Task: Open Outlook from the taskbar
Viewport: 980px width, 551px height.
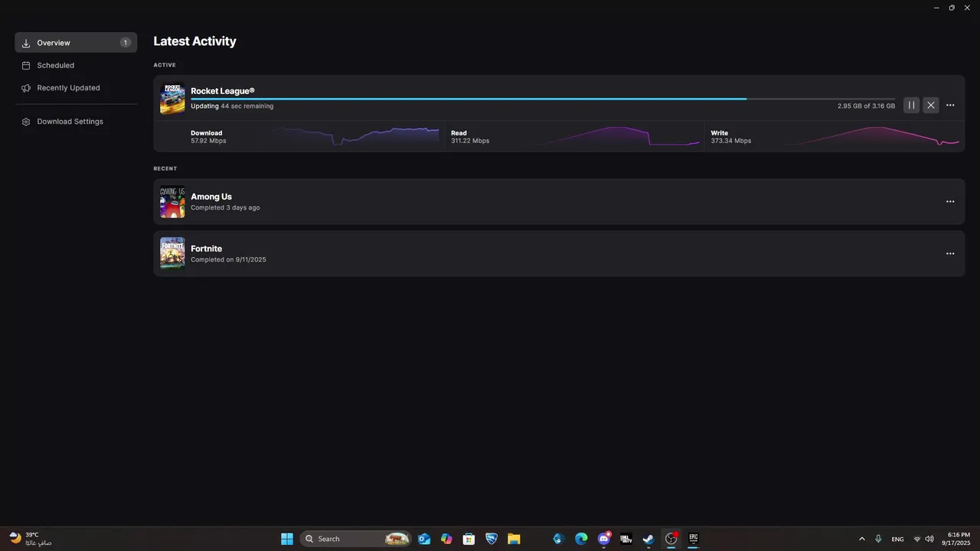Action: [x=424, y=539]
